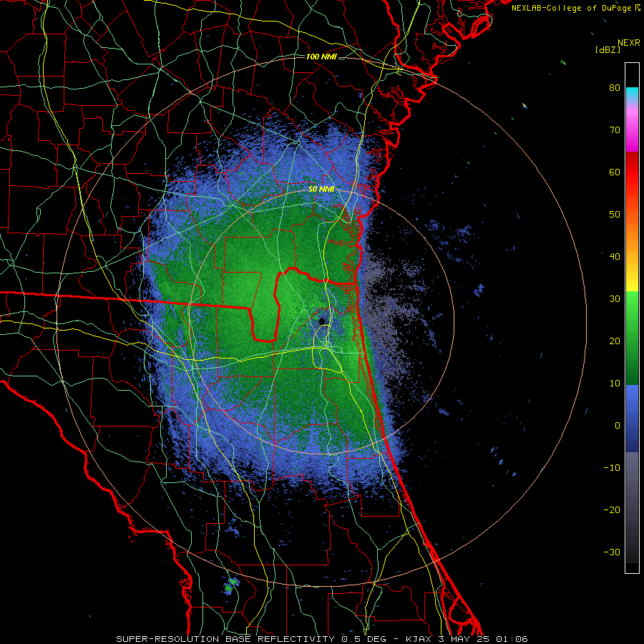Click the 30 value on the dBZ scale
The height and width of the screenshot is (644, 644).
tap(615, 299)
